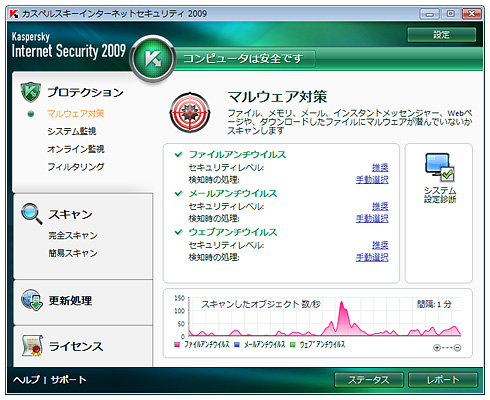Select オンライン監視 in sidebar
The width and height of the screenshot is (490, 400).
tap(76, 149)
